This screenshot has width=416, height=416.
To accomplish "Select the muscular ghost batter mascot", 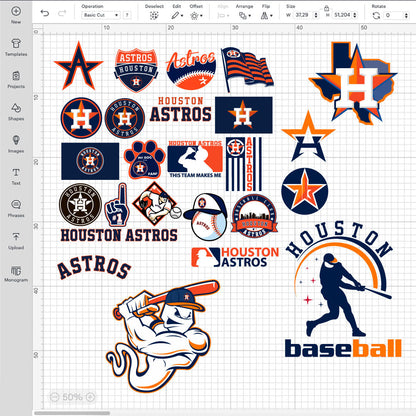I will [x=163, y=336].
